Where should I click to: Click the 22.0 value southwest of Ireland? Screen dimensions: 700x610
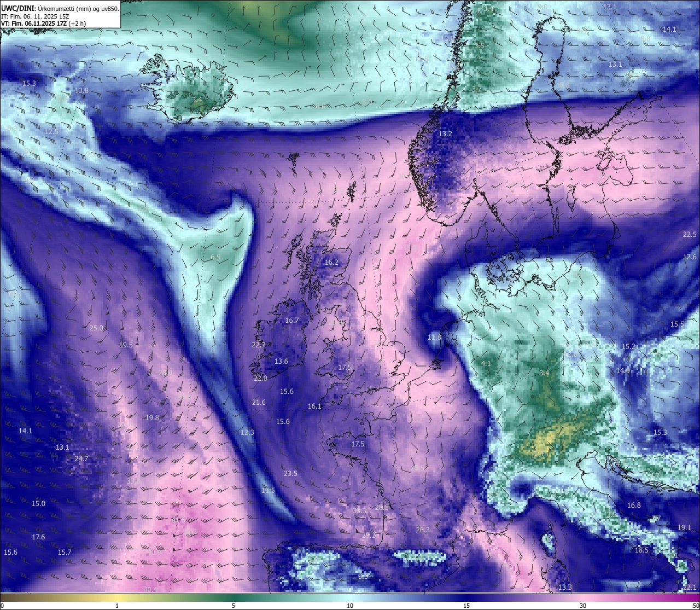point(260,379)
